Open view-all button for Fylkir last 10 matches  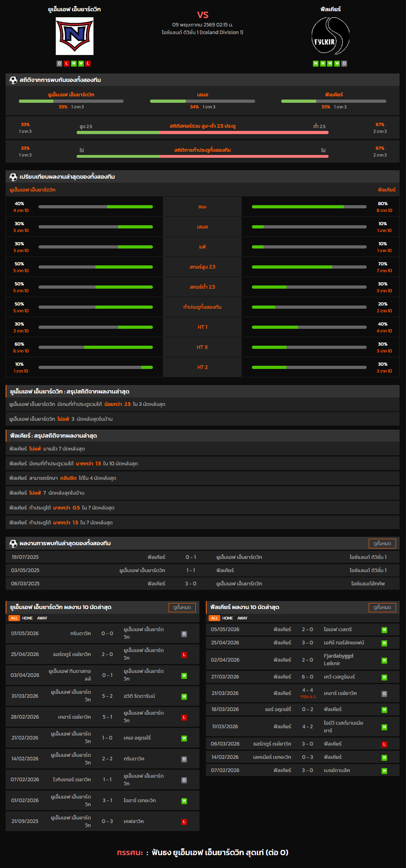382,607
